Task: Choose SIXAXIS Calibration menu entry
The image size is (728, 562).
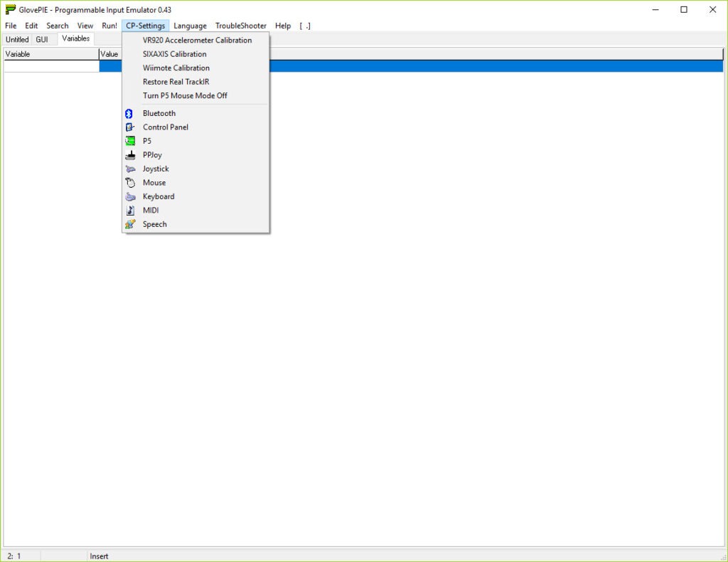Action: [x=196, y=54]
